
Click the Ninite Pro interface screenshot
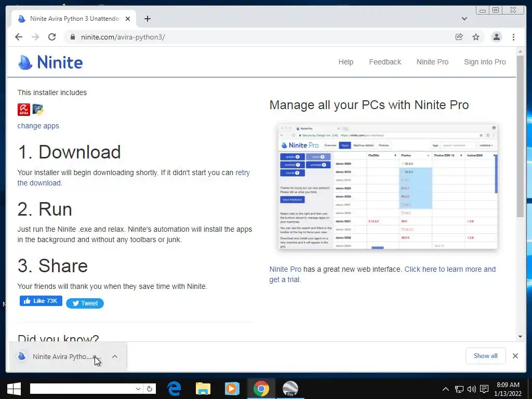coord(388,187)
